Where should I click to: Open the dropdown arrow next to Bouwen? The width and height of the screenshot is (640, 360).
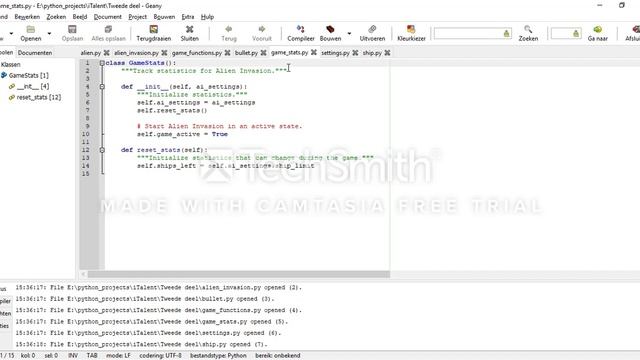pyautogui.click(x=349, y=33)
